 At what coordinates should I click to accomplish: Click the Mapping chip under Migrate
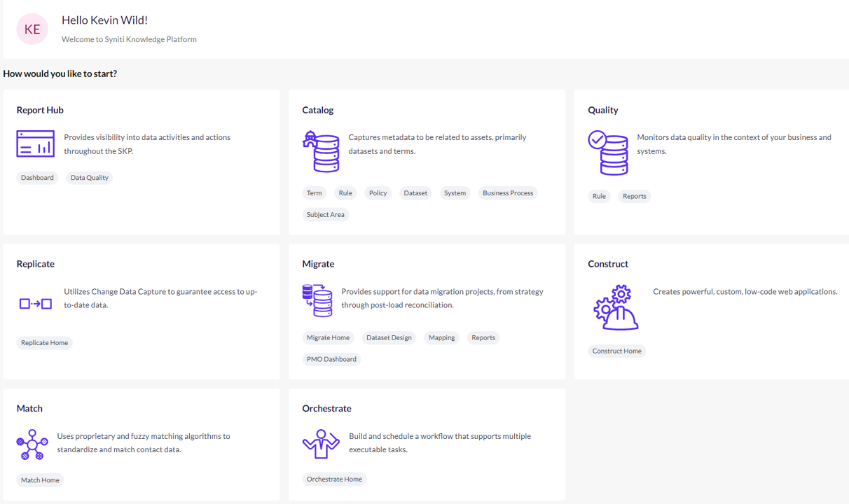pyautogui.click(x=441, y=337)
